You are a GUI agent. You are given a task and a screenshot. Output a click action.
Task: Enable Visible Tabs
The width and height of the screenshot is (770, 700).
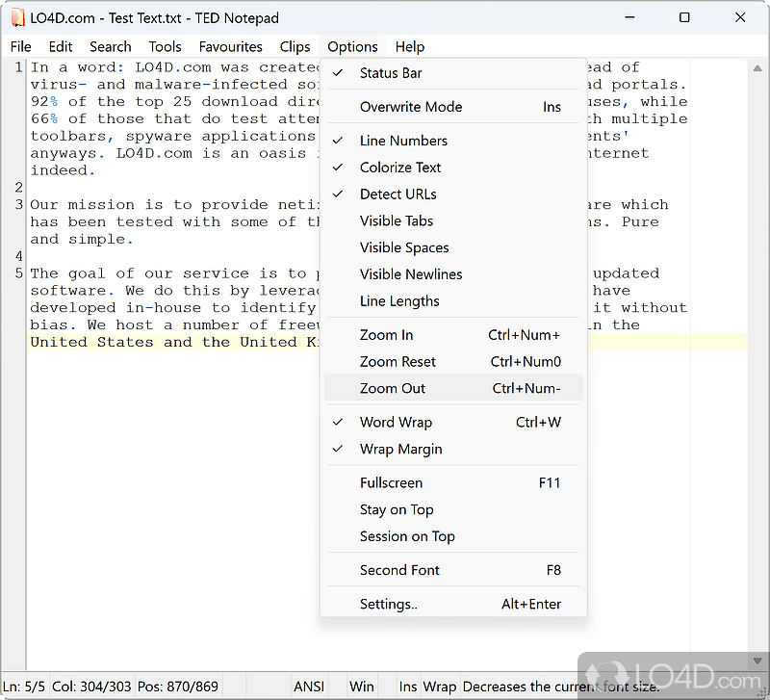click(453, 221)
